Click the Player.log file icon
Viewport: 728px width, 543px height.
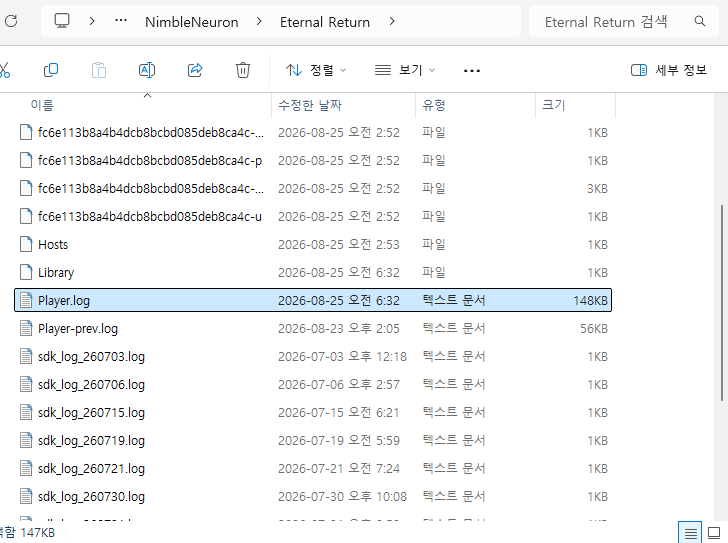click(x=26, y=300)
